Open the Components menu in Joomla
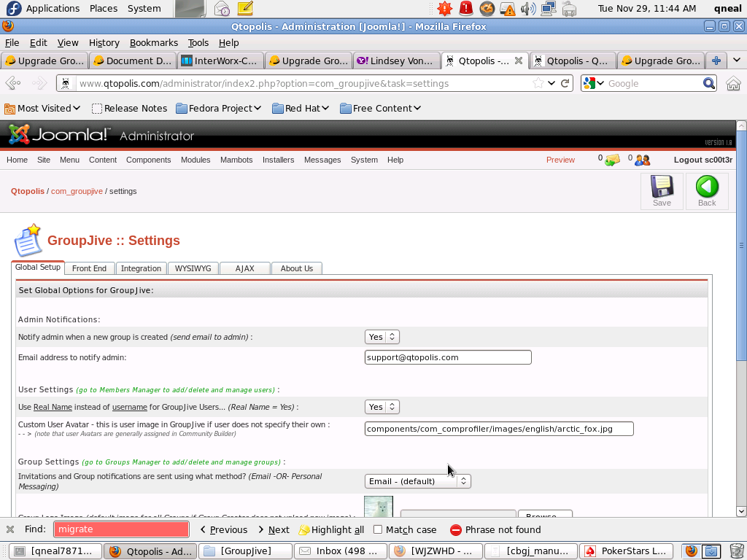The height and width of the screenshot is (560, 747). 149,160
